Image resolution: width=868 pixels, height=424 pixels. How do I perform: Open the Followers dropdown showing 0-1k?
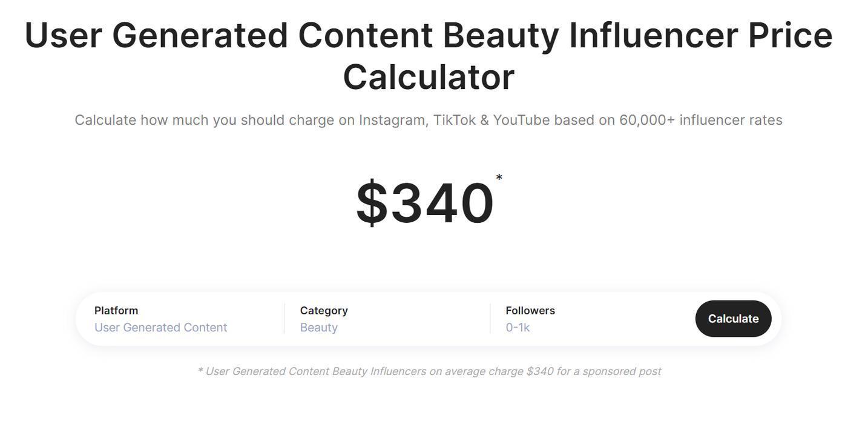coord(518,328)
